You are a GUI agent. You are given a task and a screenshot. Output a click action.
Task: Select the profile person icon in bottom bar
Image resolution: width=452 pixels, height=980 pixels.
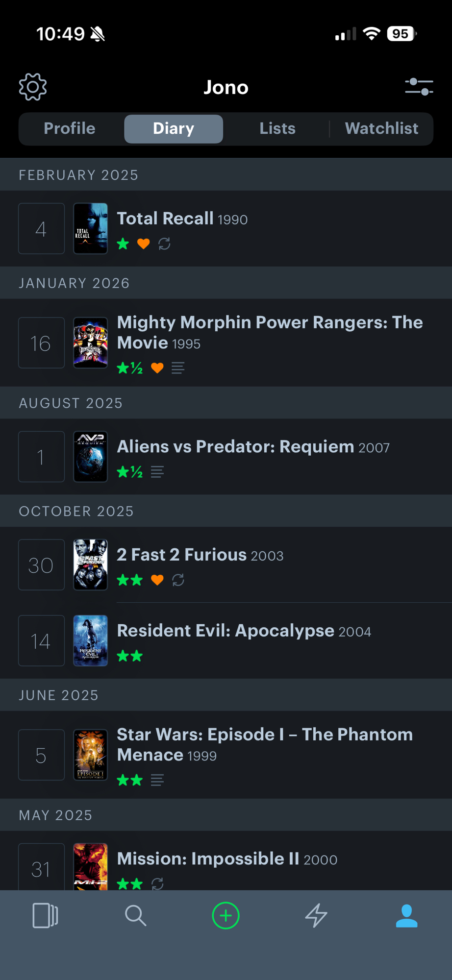406,915
